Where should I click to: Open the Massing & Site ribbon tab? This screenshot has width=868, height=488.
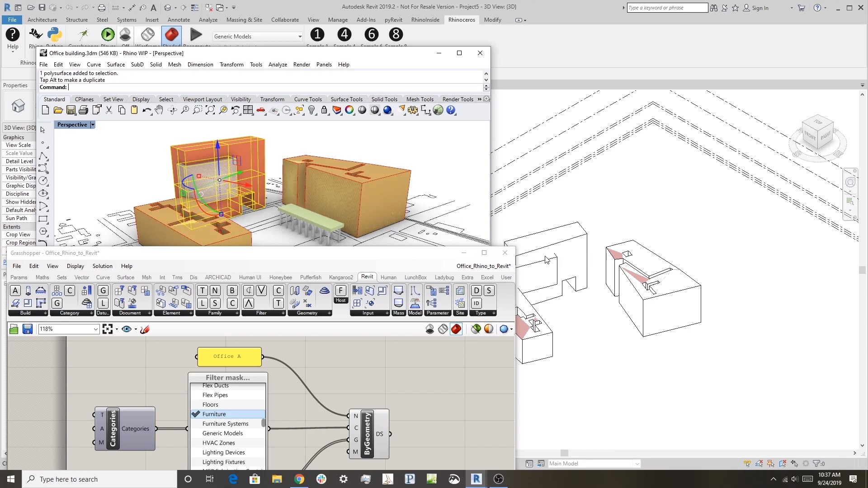[x=244, y=20]
